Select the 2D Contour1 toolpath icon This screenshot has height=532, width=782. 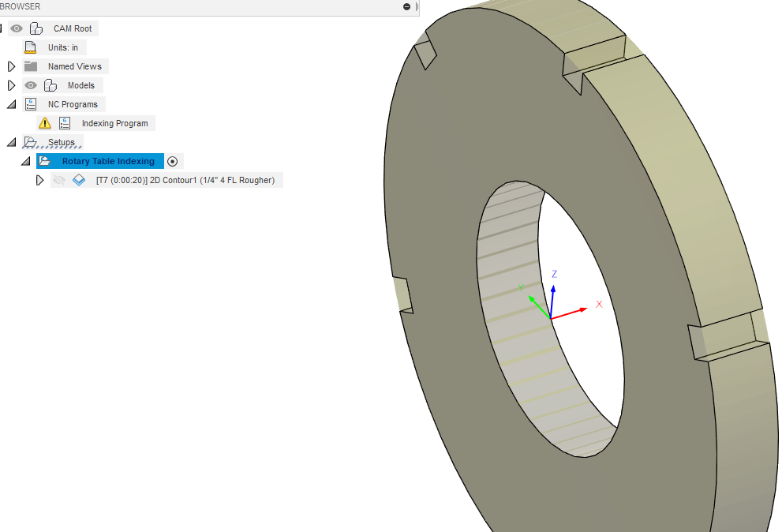tap(79, 179)
